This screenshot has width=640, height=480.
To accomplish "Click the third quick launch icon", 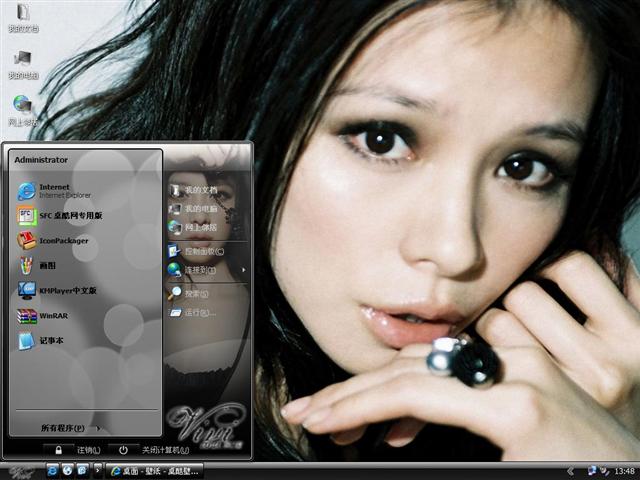I will point(82,471).
